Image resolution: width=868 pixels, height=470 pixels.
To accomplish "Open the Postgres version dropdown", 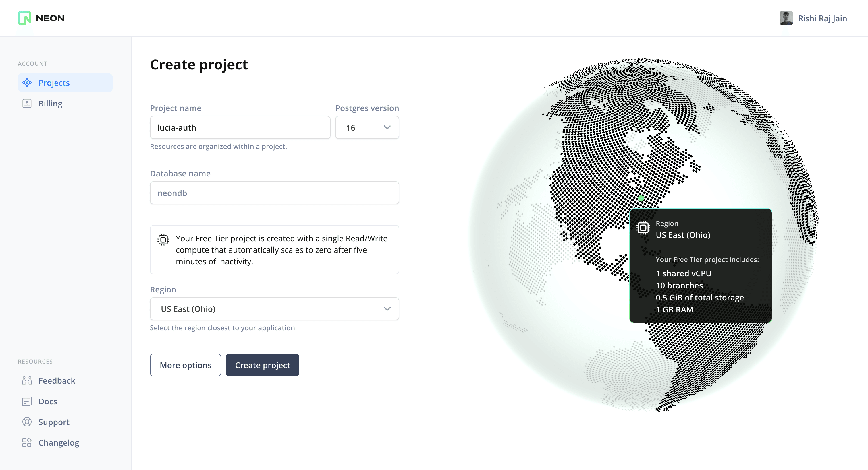I will pyautogui.click(x=367, y=128).
